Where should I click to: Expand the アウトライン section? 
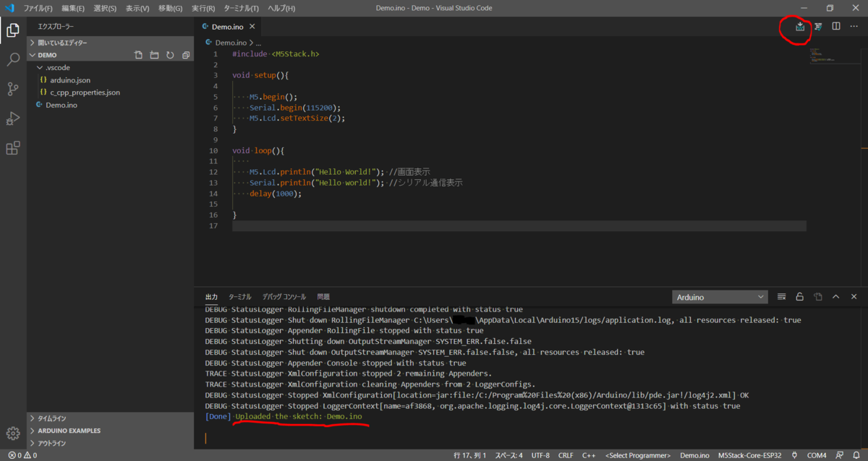[x=111, y=443]
